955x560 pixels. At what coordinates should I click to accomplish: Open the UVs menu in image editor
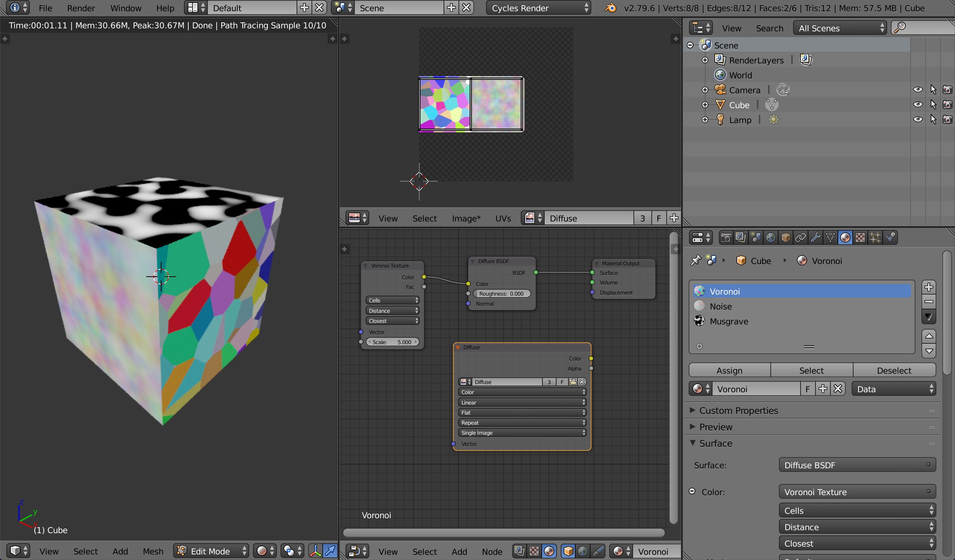click(502, 218)
